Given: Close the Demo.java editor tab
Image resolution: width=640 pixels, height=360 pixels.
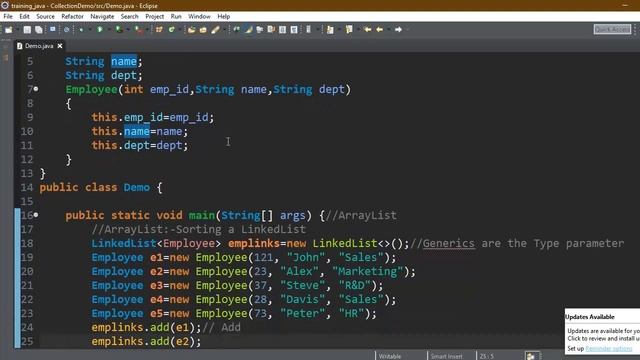Looking at the screenshot, I should coord(60,46).
